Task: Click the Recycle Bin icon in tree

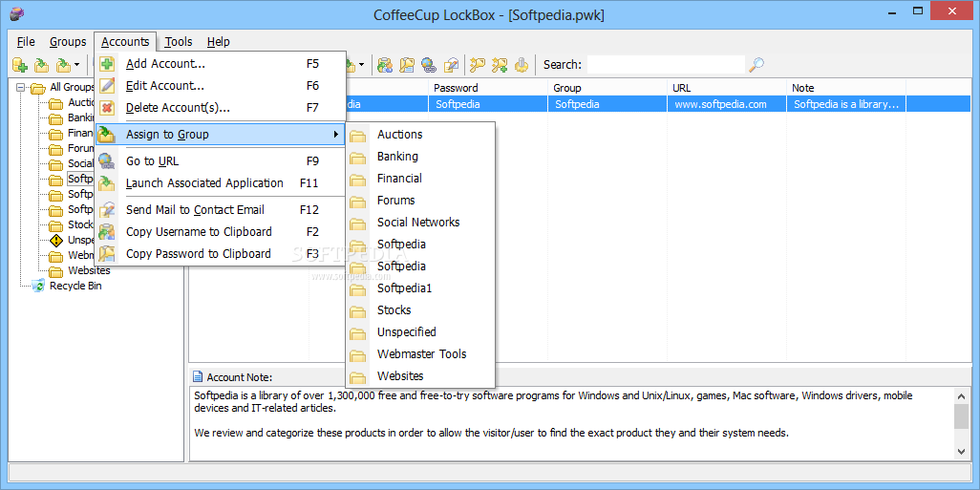Action: [39, 286]
